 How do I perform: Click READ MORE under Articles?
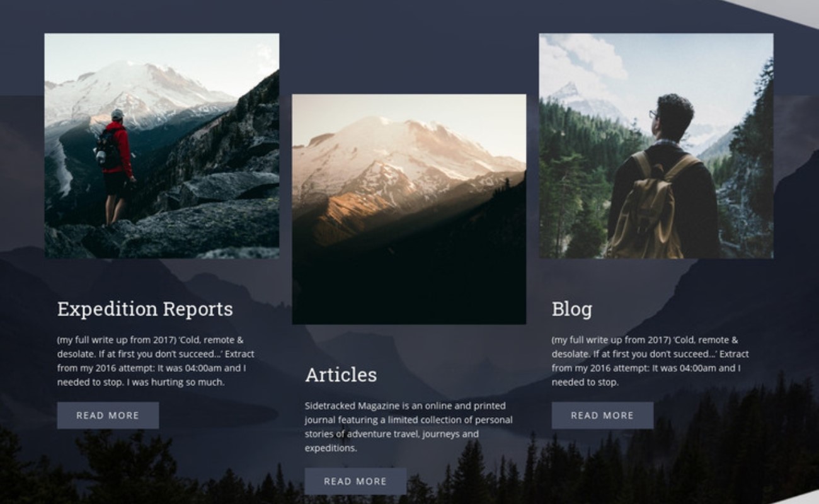[355, 481]
